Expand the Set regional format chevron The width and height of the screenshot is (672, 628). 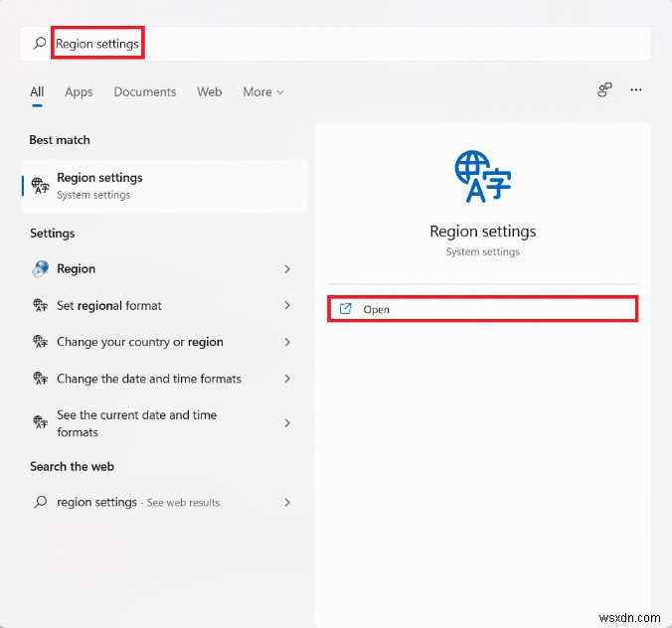[x=287, y=305]
